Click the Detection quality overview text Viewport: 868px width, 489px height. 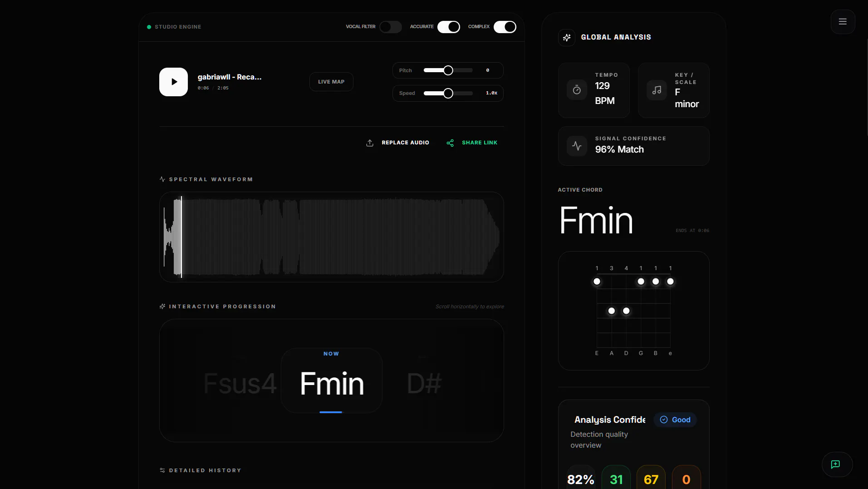[599, 440]
